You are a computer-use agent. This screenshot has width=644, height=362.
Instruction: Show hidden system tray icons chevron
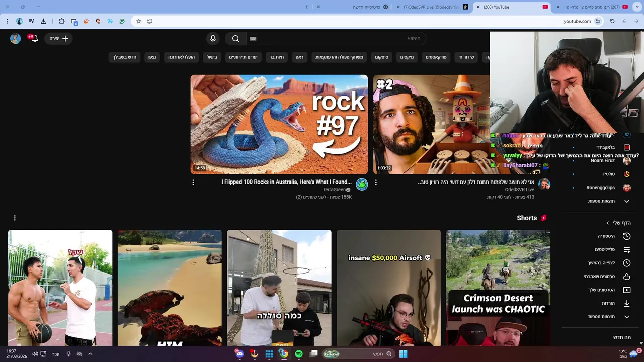coord(90,354)
